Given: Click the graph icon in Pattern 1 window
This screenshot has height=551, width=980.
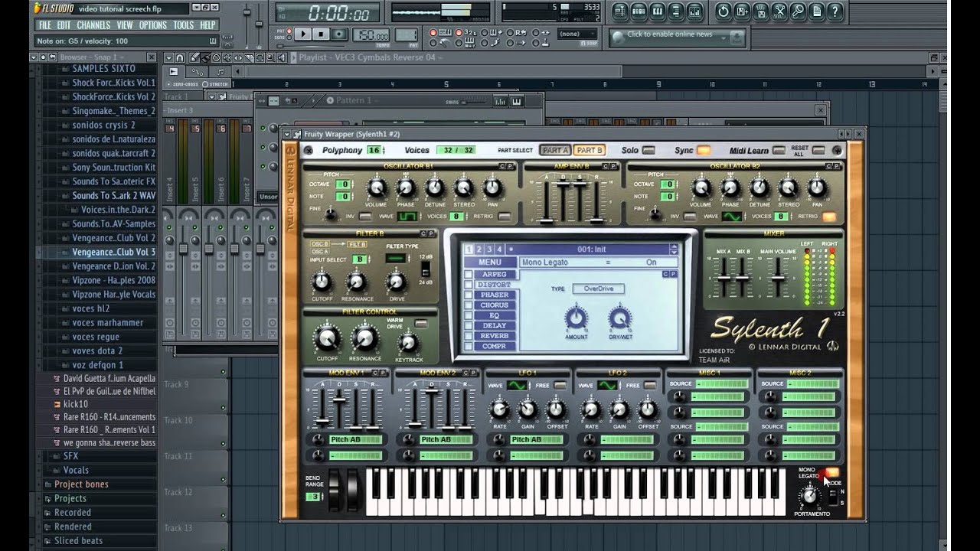Looking at the screenshot, I should point(500,101).
